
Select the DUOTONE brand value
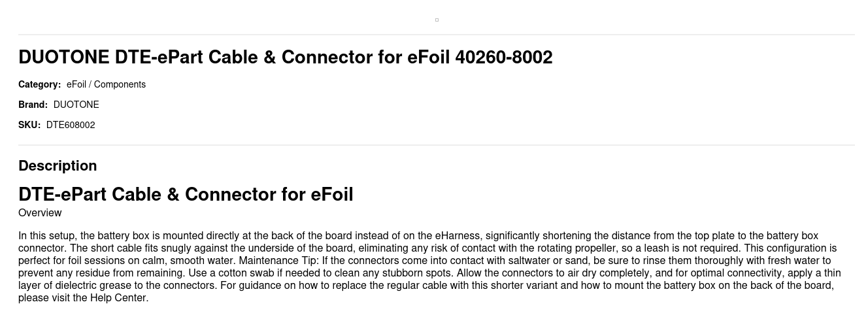click(76, 105)
